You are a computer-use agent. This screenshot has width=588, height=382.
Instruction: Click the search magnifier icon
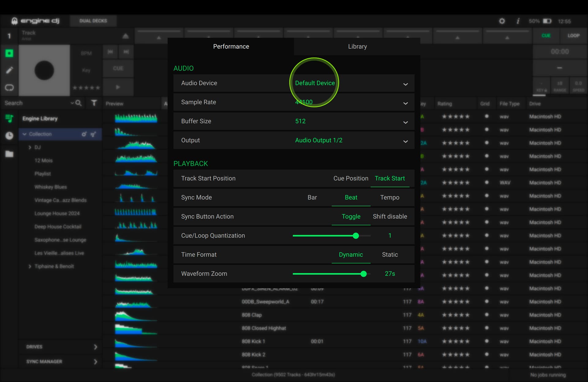(x=78, y=103)
